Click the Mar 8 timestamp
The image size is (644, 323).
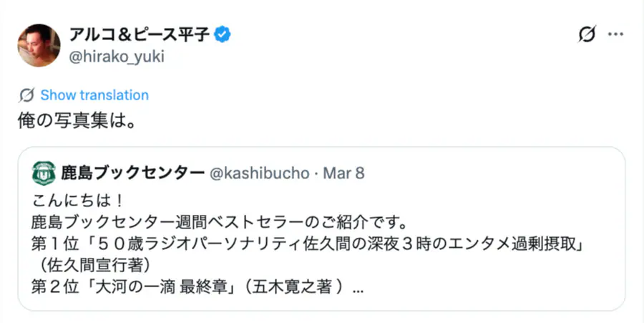pyautogui.click(x=344, y=173)
